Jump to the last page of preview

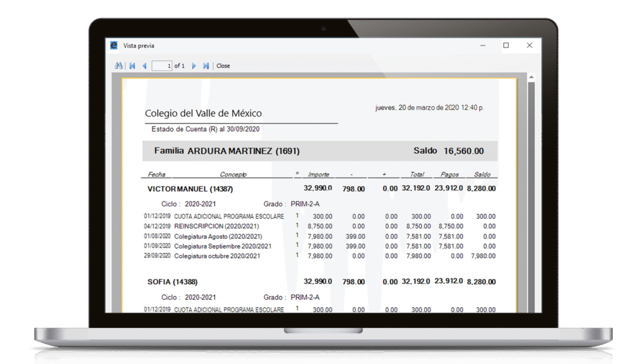(x=206, y=65)
